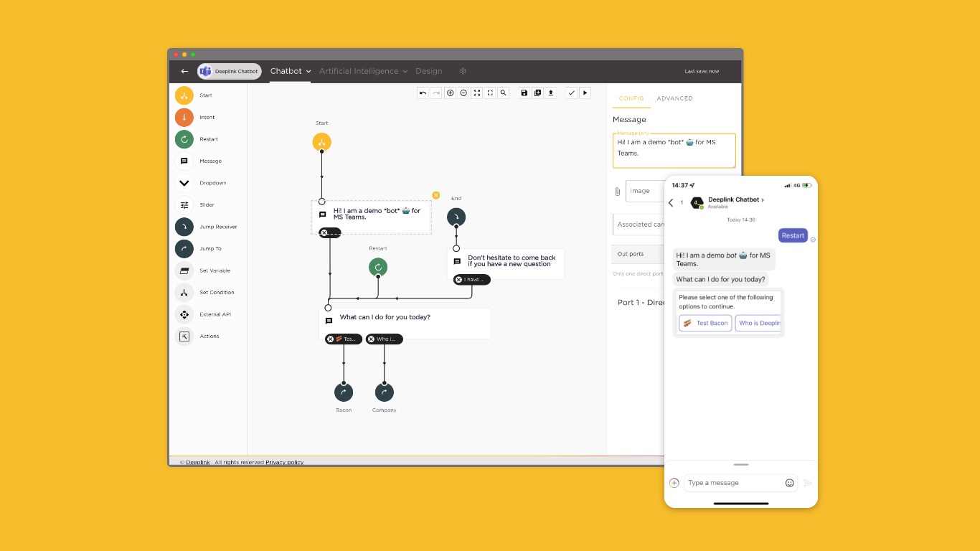The width and height of the screenshot is (980, 551).
Task: Select the Actions node in sidebar
Action: click(184, 336)
